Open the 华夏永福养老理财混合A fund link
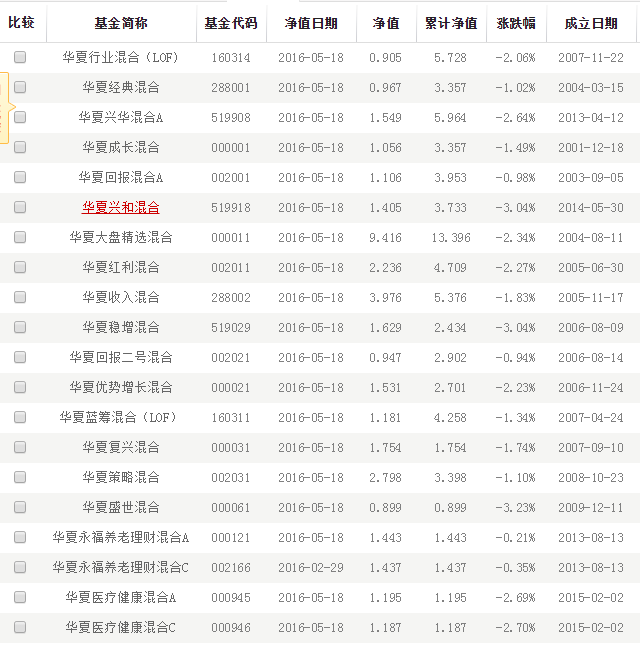Screen dimensions: 640x646 [x=121, y=537]
